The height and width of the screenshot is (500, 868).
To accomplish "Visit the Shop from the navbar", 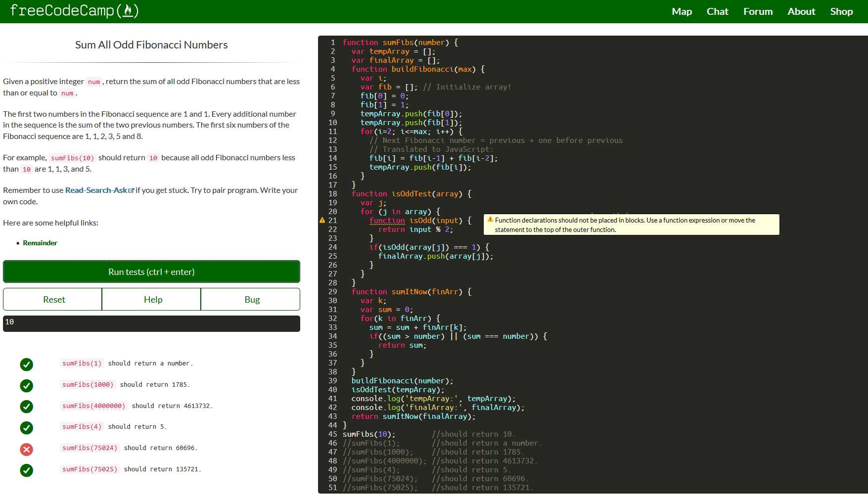I will tap(841, 11).
